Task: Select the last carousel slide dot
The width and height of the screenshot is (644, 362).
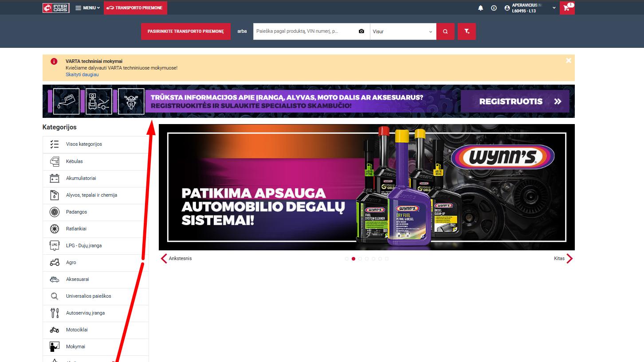Action: [x=387, y=259]
